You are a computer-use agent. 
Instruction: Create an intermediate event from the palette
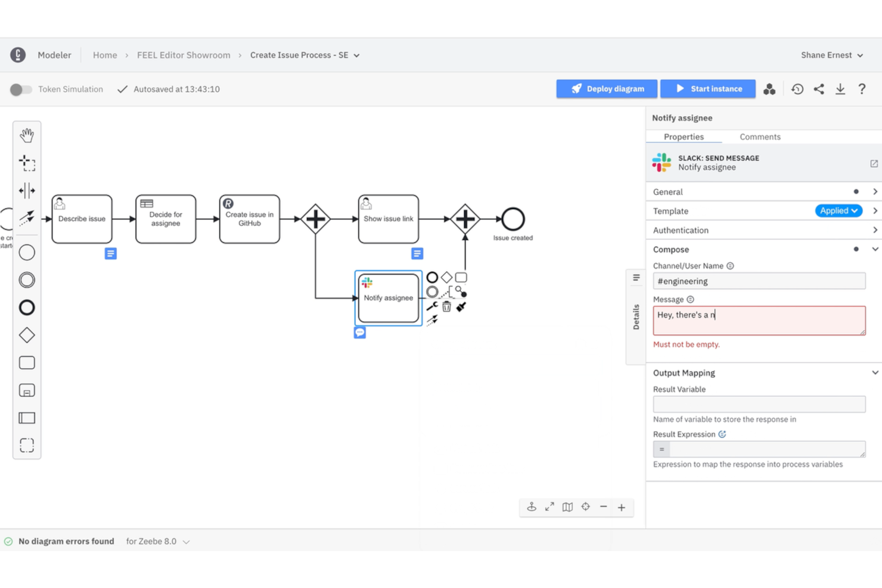click(x=27, y=280)
